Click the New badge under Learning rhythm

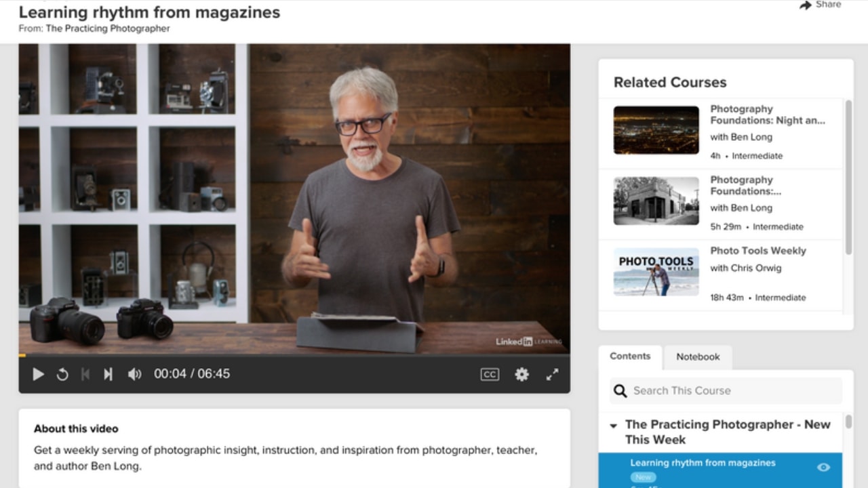pos(644,478)
